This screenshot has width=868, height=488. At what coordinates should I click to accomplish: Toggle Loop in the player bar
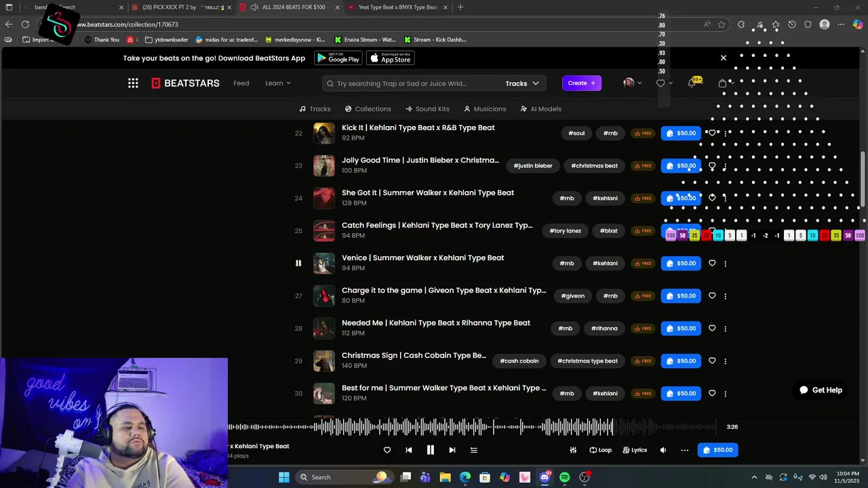[x=600, y=450]
